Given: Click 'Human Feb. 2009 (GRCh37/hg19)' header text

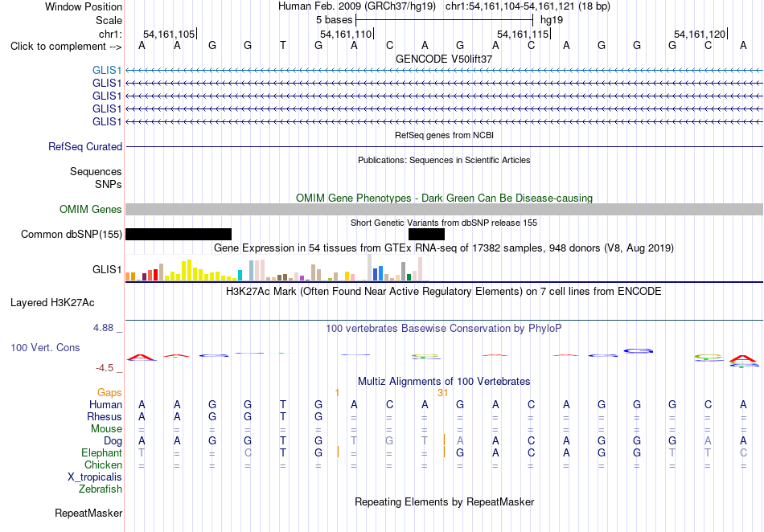Looking at the screenshot, I should [x=359, y=6].
